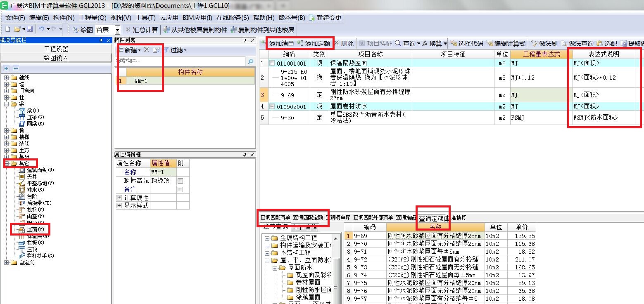Screen dimensions: 644x304
Task: Open the BIM应用(I) menu
Action: point(197,18)
